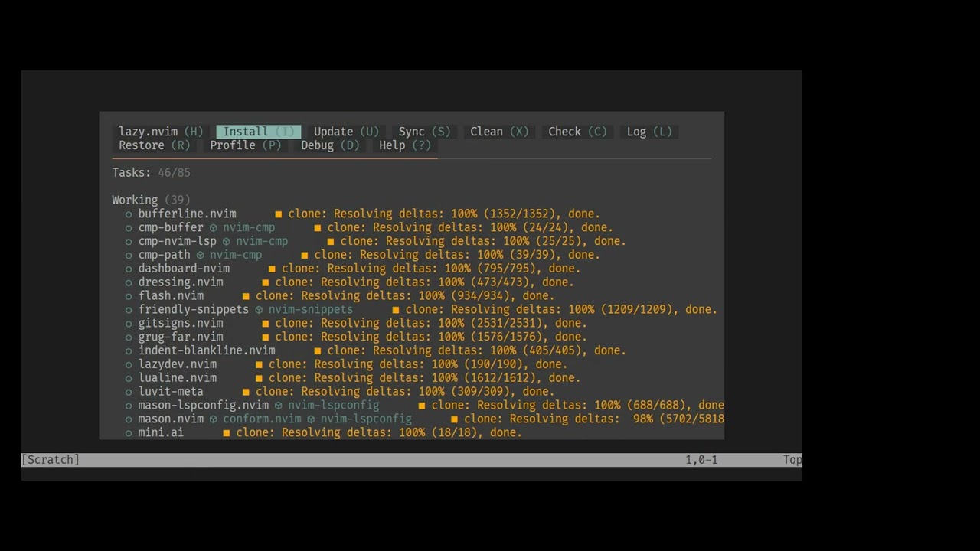Choose Sync (S) in the lazy menu

click(x=424, y=132)
